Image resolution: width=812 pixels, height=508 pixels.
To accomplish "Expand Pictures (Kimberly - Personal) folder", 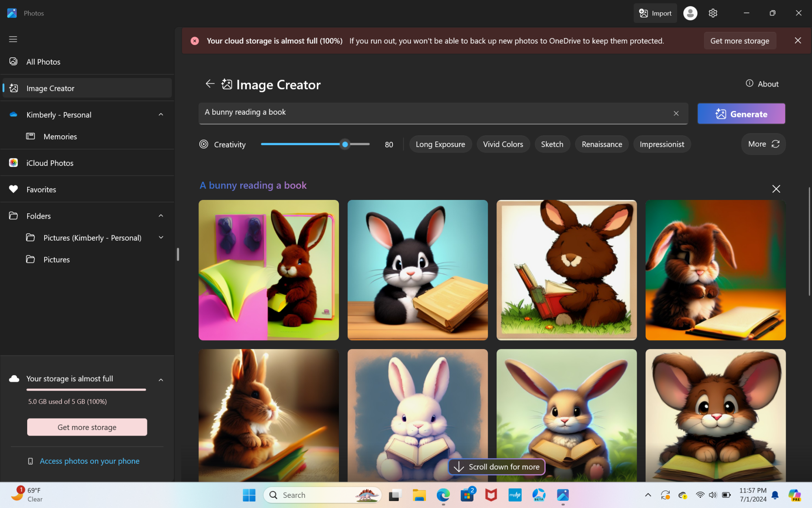I will [161, 237].
